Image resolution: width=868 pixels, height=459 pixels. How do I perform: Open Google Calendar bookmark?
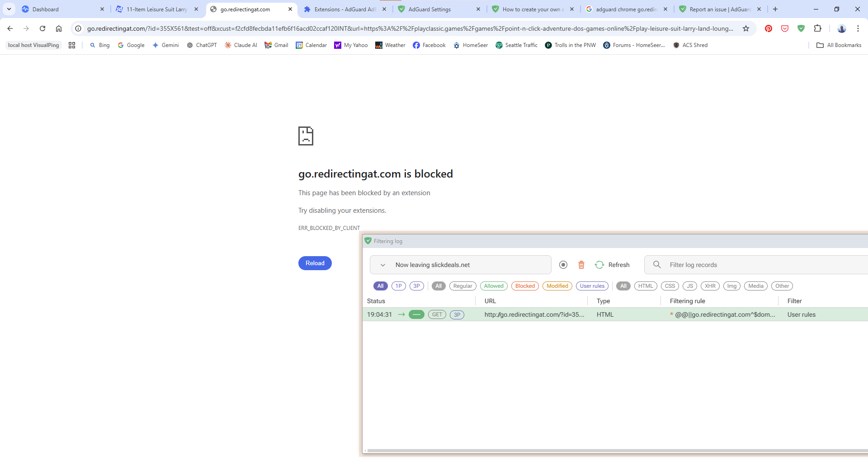coord(311,45)
